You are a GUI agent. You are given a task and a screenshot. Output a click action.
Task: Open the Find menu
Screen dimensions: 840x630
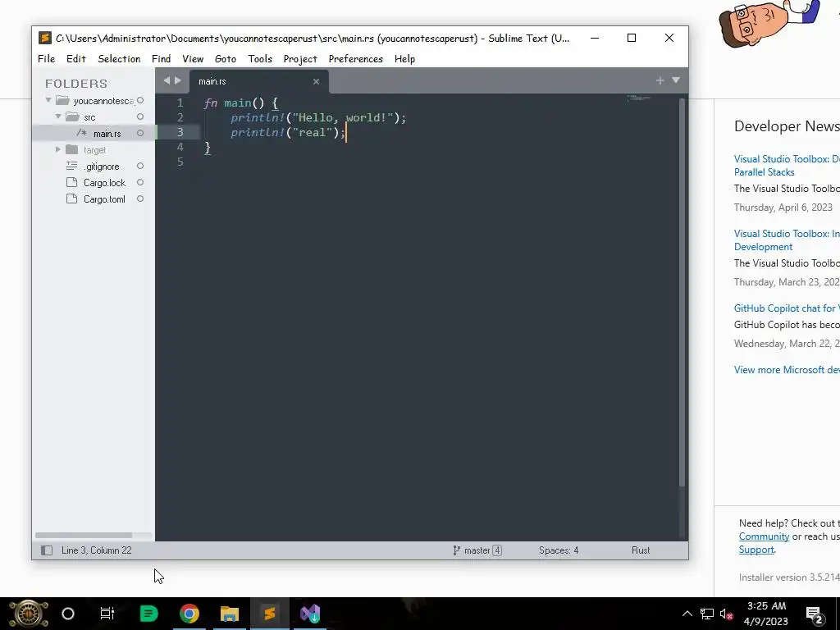click(x=161, y=59)
